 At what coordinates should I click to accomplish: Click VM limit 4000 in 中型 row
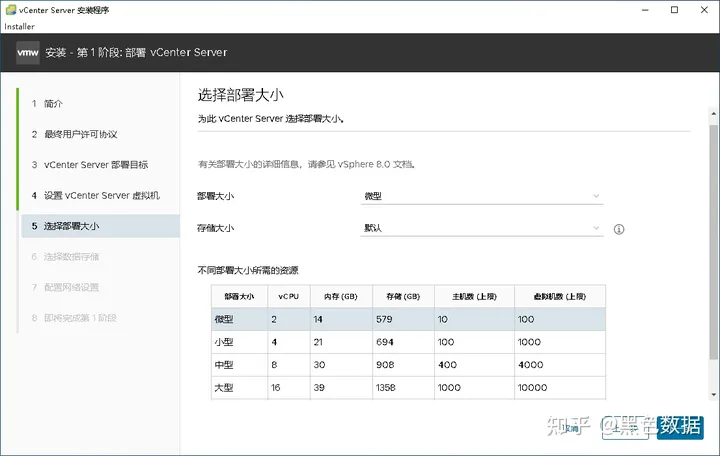click(x=531, y=365)
